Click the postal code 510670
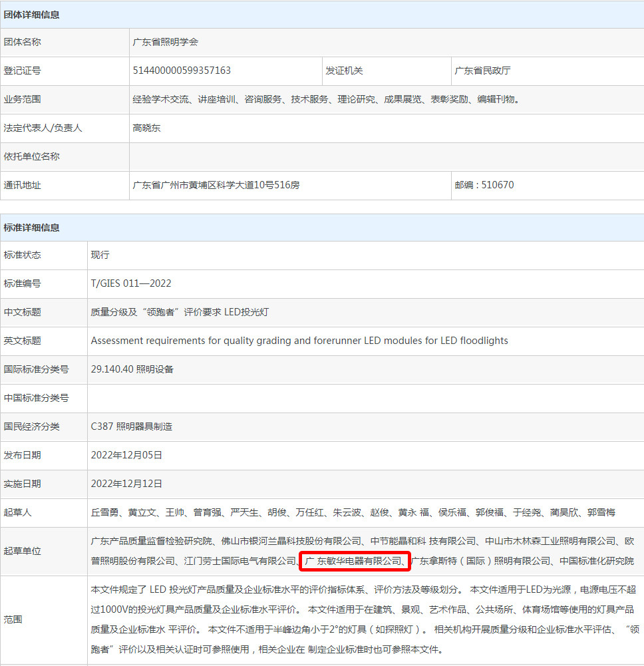This screenshot has height=666, width=644. [484, 185]
